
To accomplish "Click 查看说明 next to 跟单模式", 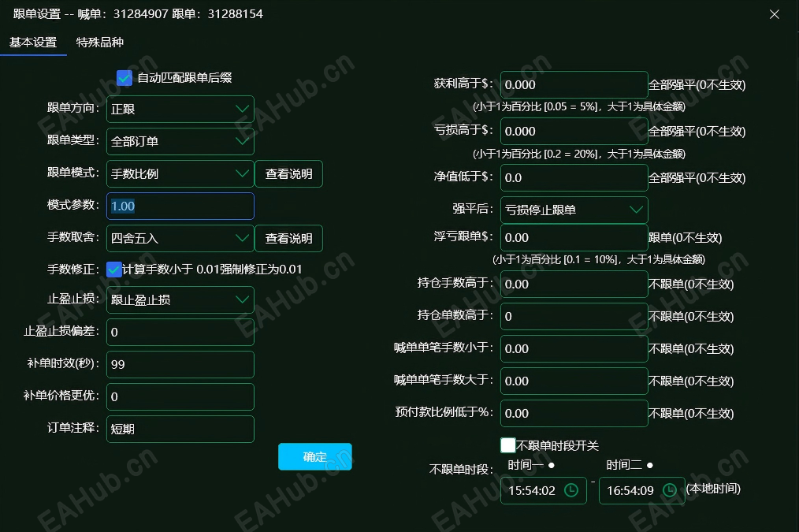I will click(288, 173).
